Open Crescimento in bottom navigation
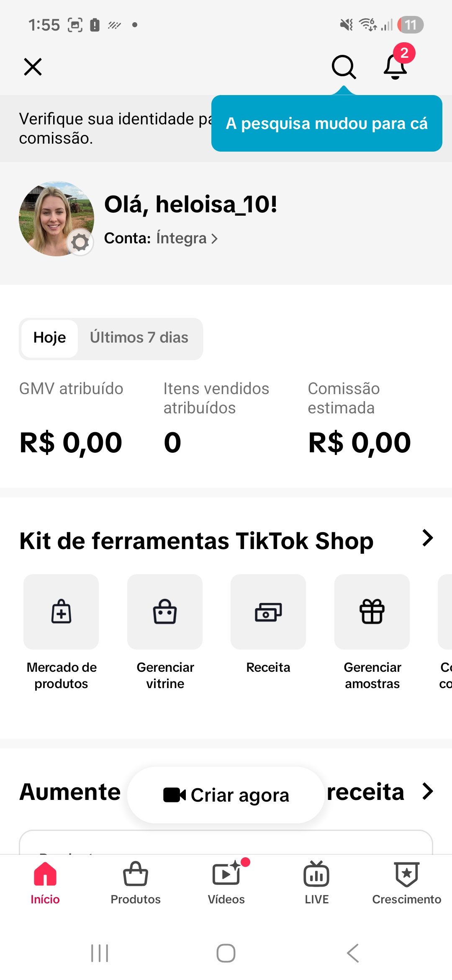 point(407,883)
